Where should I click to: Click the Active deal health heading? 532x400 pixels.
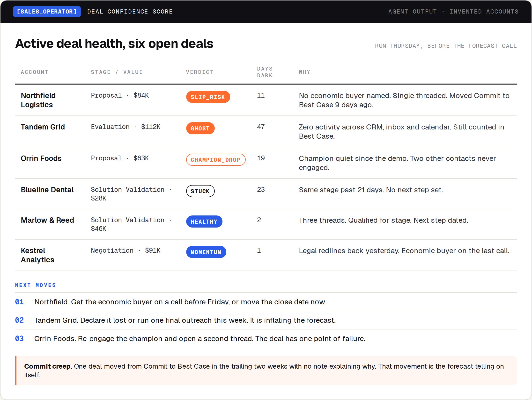coord(114,43)
